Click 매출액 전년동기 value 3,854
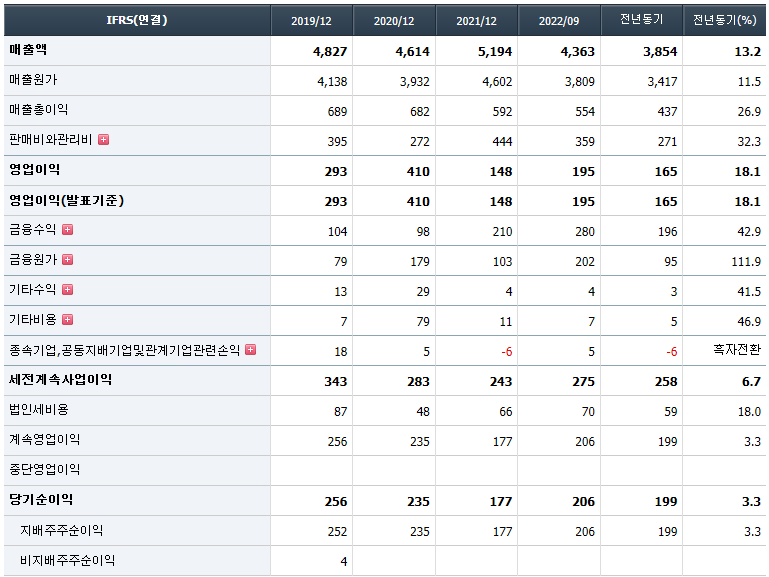Image resolution: width=769 pixels, height=577 pixels. click(660, 51)
